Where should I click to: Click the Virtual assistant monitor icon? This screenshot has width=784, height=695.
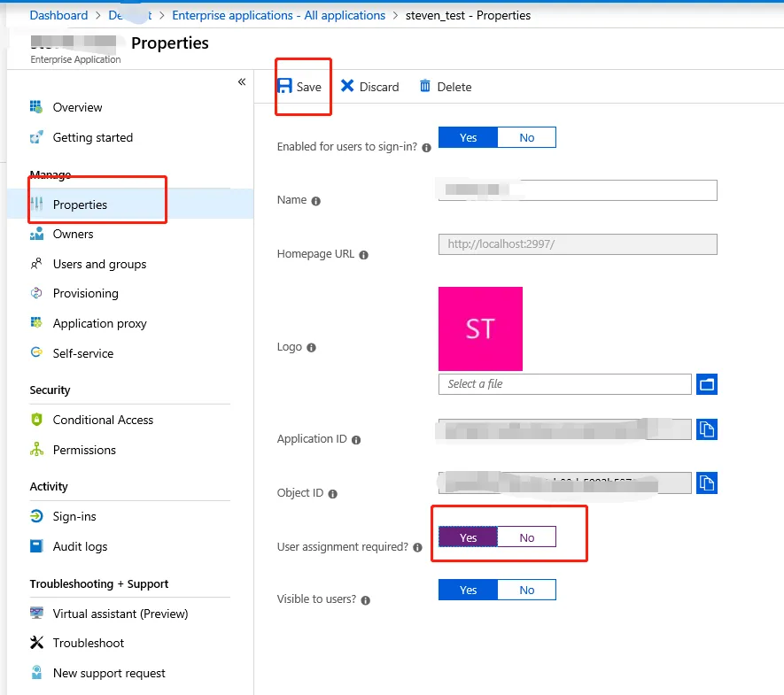click(36, 613)
